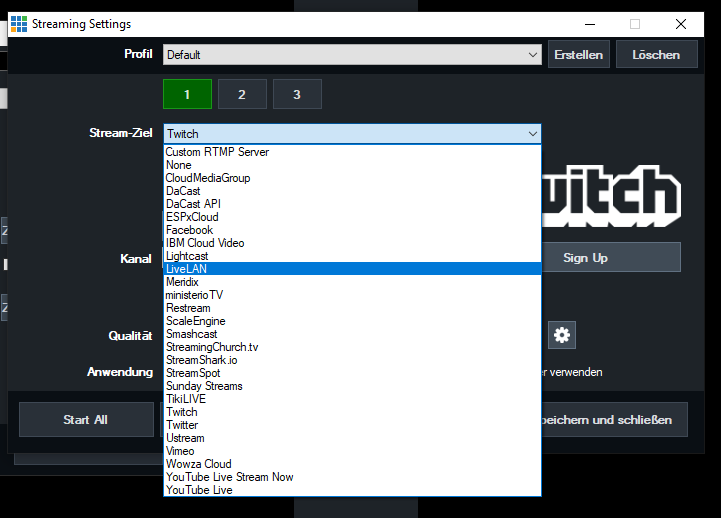Select Vimeo as the stream target
Image resolution: width=721 pixels, height=518 pixels.
tap(181, 451)
